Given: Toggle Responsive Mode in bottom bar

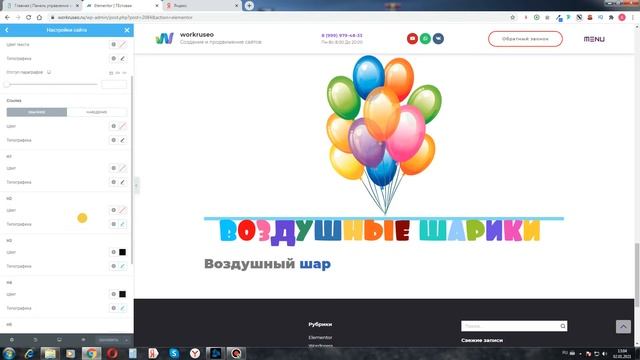Looking at the screenshot, I should (x=59, y=340).
